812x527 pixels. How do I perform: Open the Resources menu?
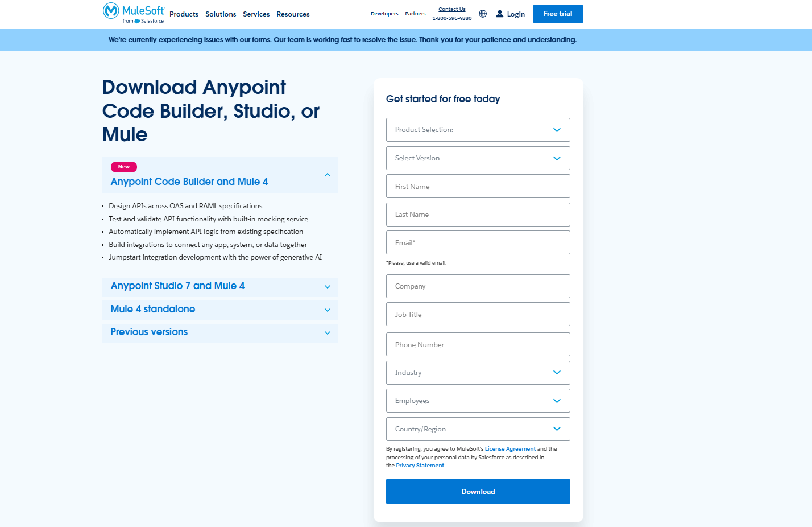coord(293,14)
